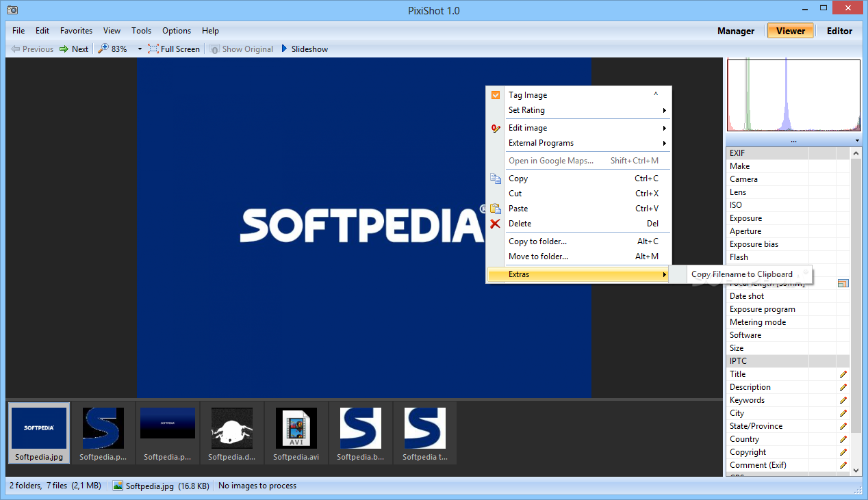This screenshot has width=868, height=500.
Task: Click the pencil icon next to Country
Action: pos(843,439)
